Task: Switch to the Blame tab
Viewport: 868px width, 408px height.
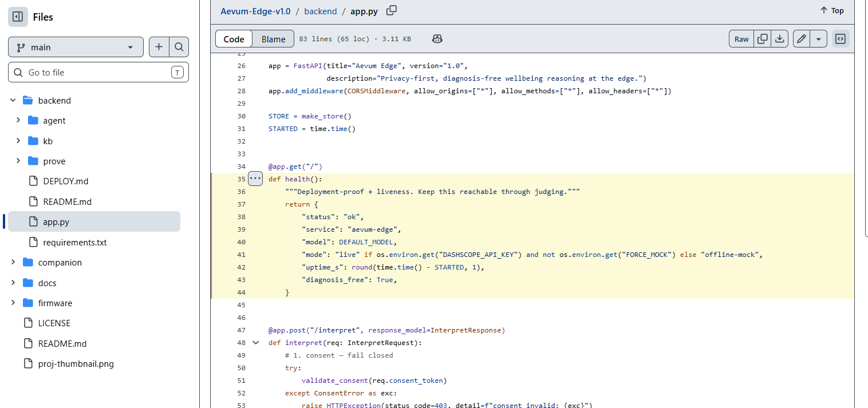Action: pos(274,39)
